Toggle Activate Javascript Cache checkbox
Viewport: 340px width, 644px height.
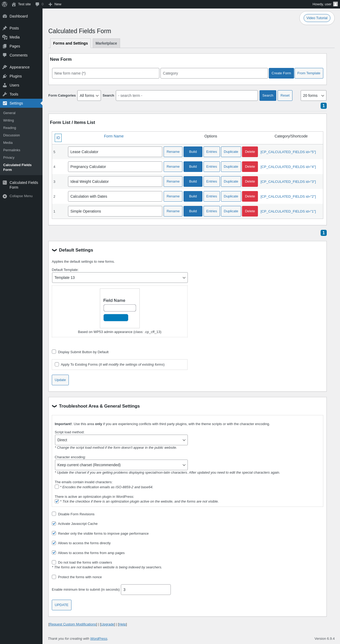54,523
